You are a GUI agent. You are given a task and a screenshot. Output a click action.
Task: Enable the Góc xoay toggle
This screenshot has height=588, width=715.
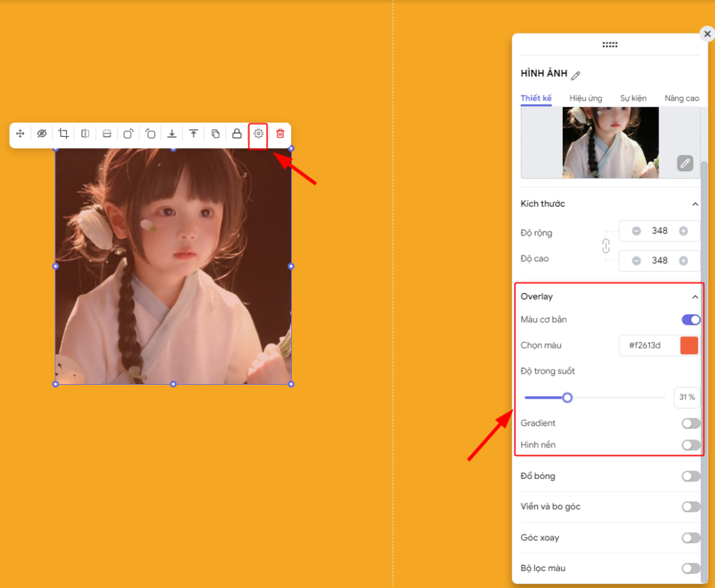tap(691, 538)
